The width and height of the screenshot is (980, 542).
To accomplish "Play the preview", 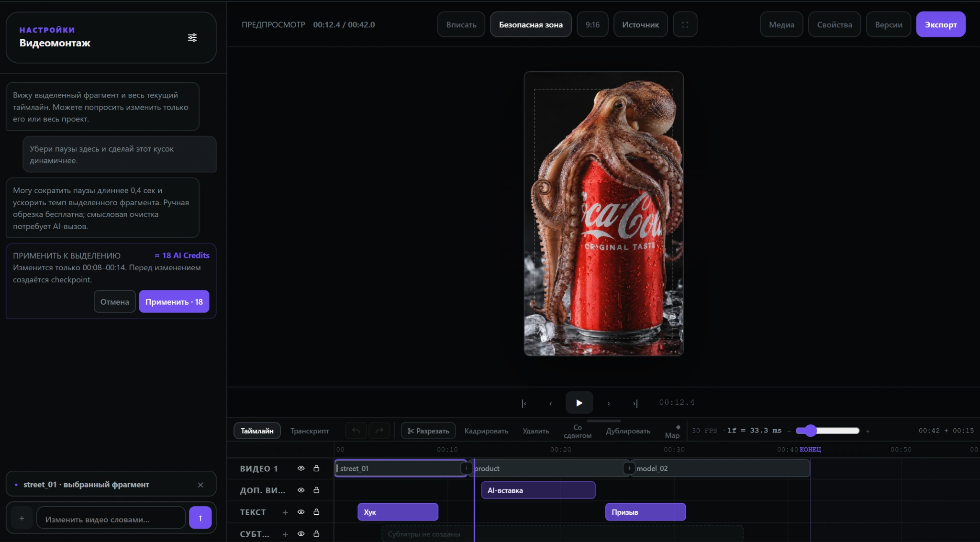I will pos(579,403).
